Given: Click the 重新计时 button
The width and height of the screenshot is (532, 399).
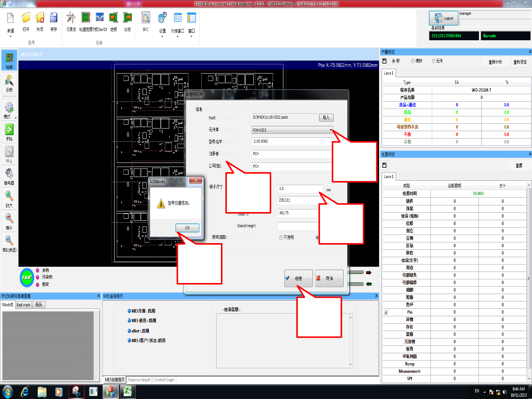Looking at the screenshot, I should click(x=495, y=62).
